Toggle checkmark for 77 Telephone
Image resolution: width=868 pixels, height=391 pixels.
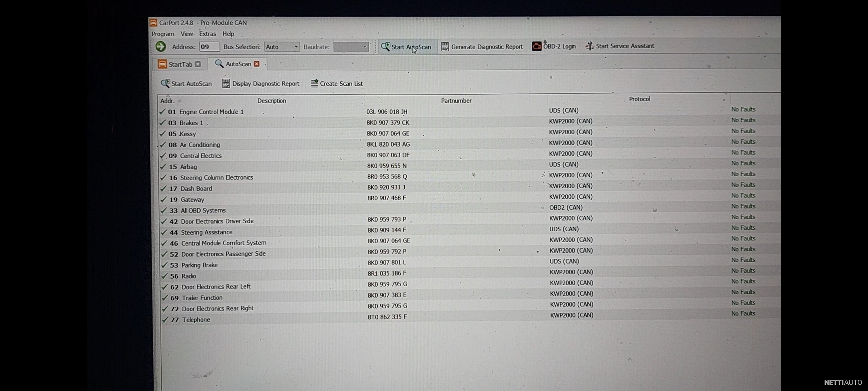[165, 319]
